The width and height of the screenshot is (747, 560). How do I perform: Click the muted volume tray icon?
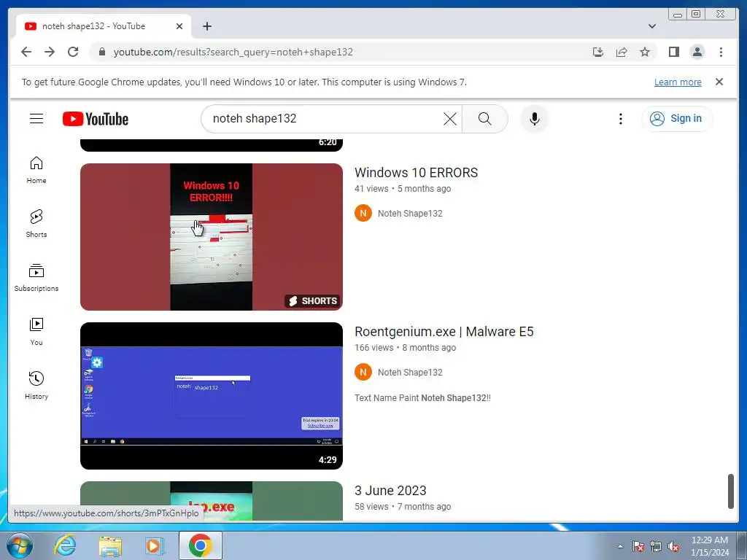coord(673,546)
